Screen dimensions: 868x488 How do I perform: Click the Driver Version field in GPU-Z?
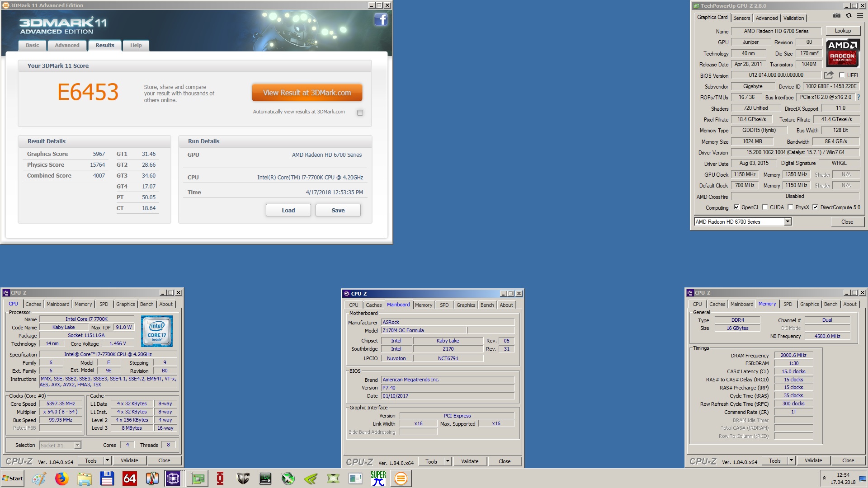click(795, 152)
